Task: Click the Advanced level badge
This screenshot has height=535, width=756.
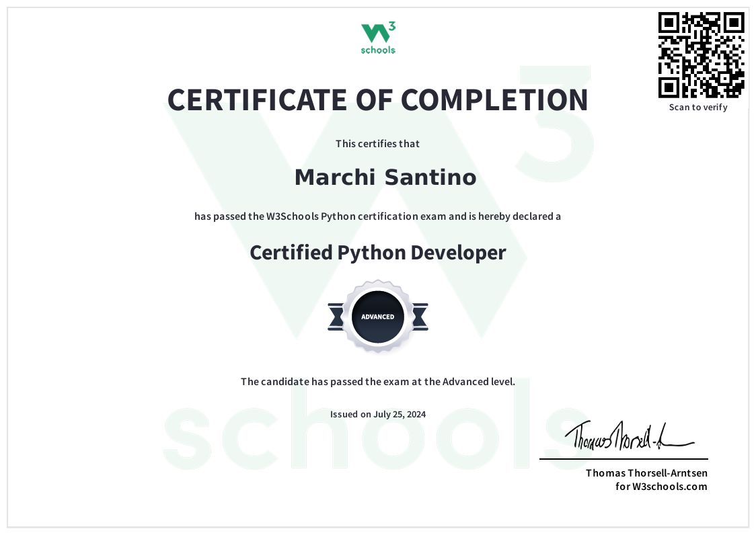Action: click(378, 317)
